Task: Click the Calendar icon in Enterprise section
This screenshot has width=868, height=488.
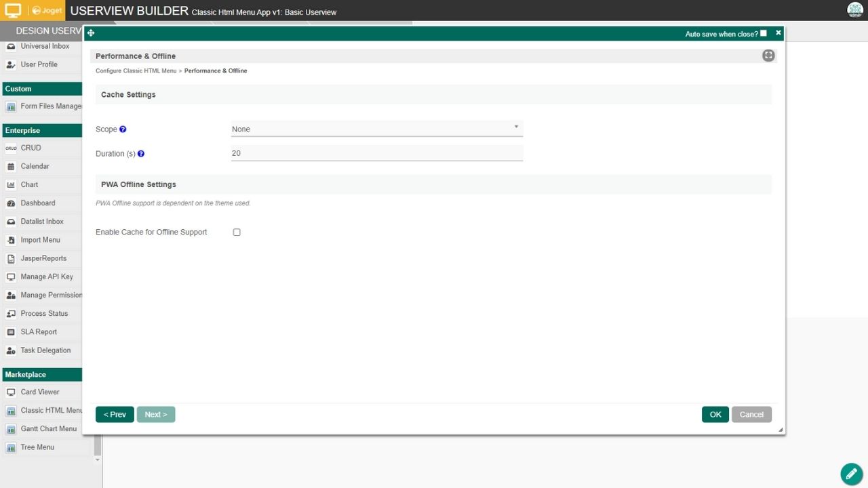Action: coord(11,166)
